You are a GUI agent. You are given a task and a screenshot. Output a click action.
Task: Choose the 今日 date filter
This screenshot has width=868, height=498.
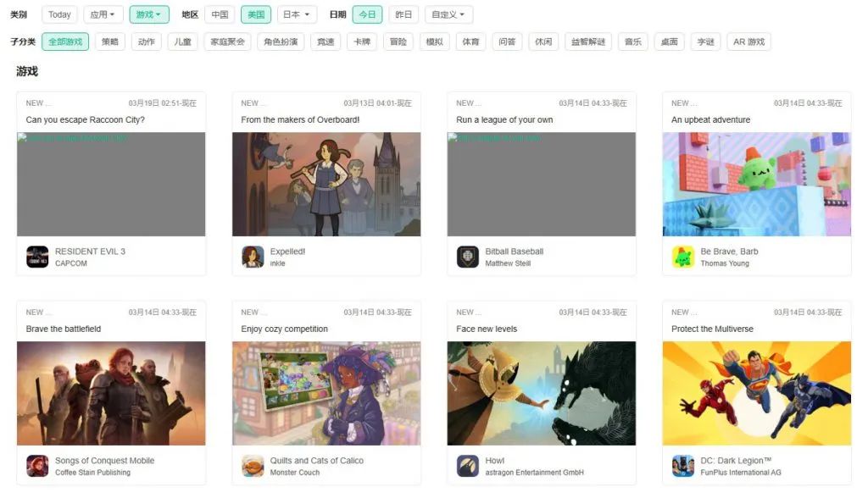click(x=367, y=14)
